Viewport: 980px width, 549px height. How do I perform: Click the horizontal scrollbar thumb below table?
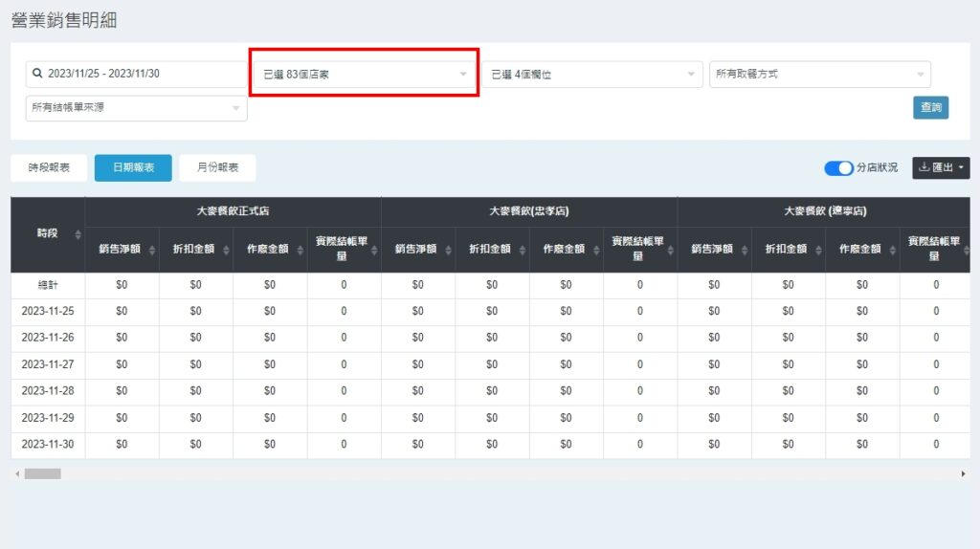(x=42, y=473)
